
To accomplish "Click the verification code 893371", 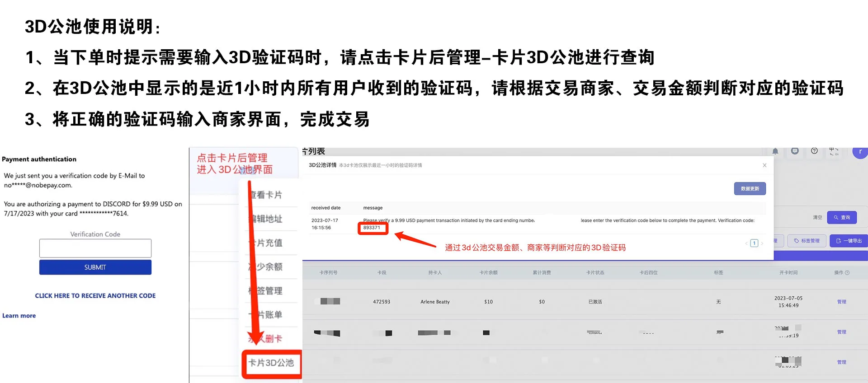I will coord(372,228).
